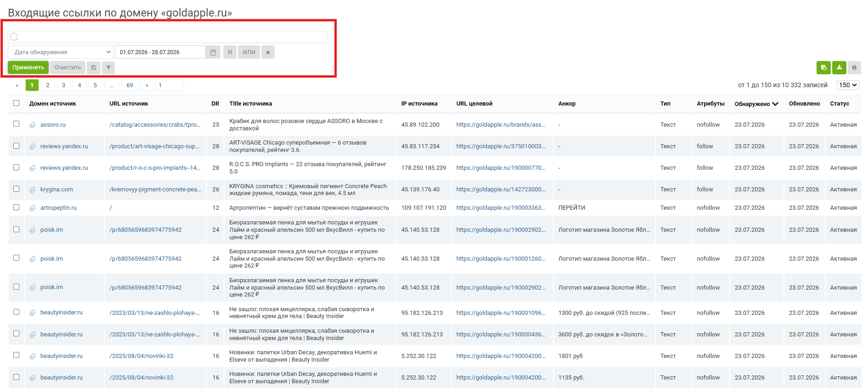The height and width of the screenshot is (391, 868).
Task: Toggle the select-all checkbox in the table header
Action: click(17, 103)
